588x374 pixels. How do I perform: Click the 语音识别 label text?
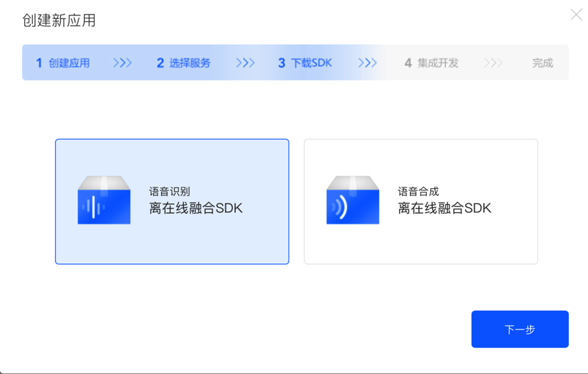pyautogui.click(x=170, y=192)
